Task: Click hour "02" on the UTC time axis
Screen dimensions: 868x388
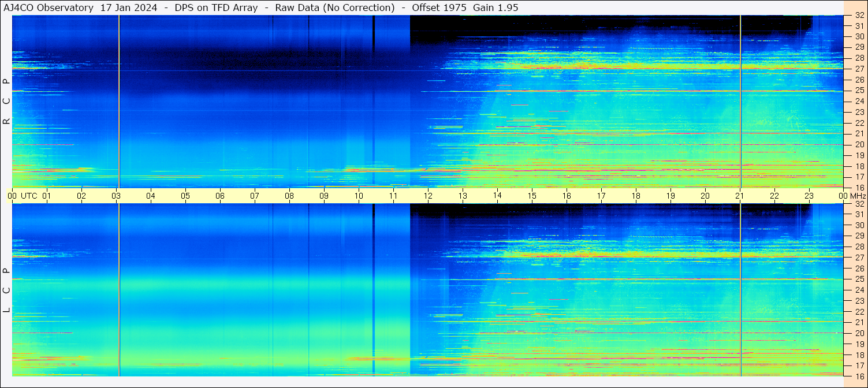Action: point(81,196)
